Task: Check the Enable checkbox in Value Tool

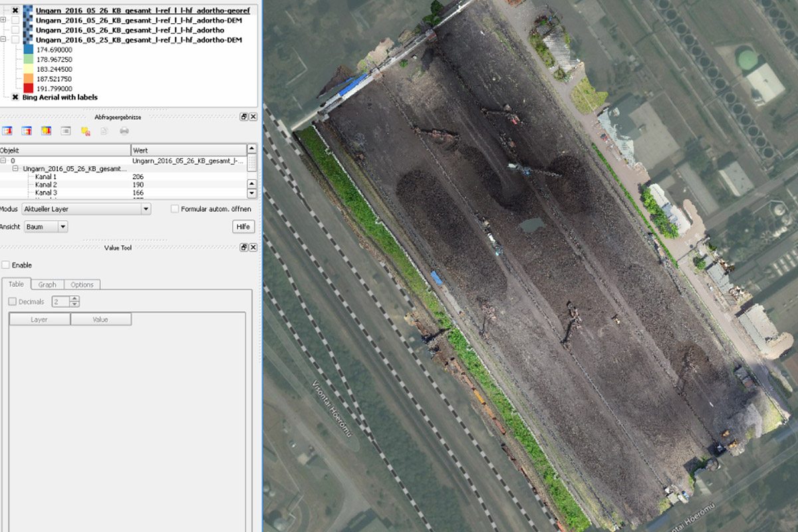Action: pos(5,265)
